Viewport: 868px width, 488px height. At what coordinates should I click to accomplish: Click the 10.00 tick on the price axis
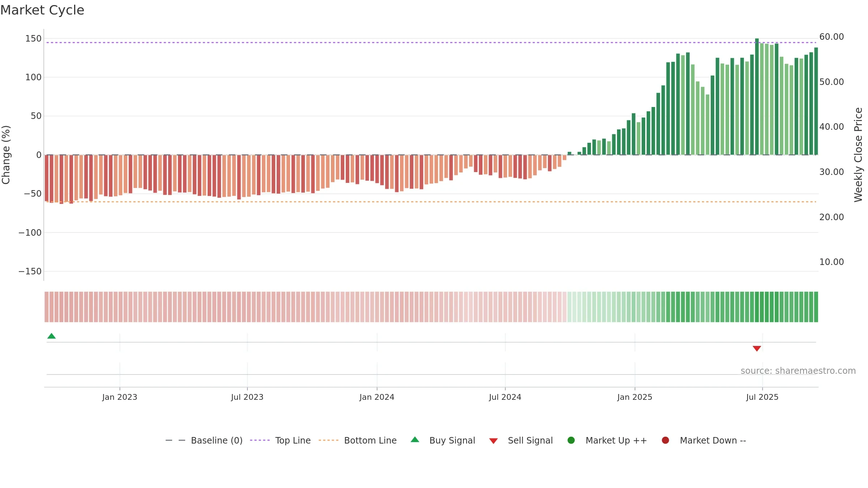pos(831,262)
